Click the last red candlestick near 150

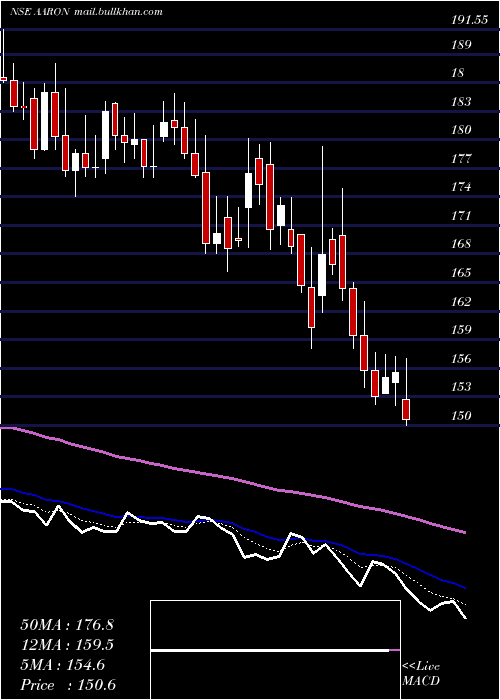[x=406, y=409]
